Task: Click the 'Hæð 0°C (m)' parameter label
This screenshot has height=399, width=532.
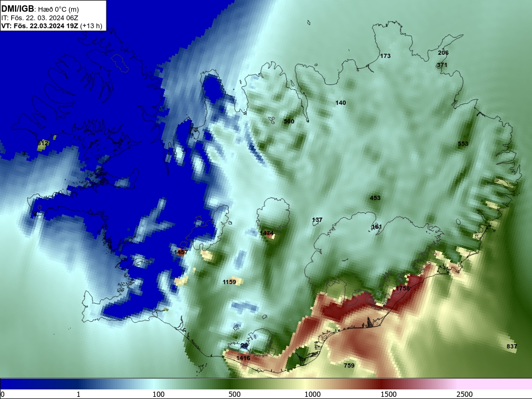Action: click(59, 9)
